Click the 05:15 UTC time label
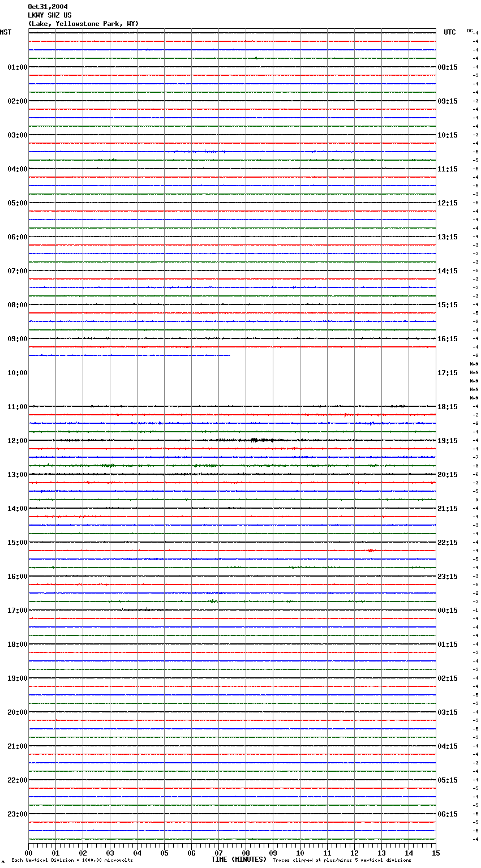This screenshot has height=868, width=481. click(x=448, y=780)
